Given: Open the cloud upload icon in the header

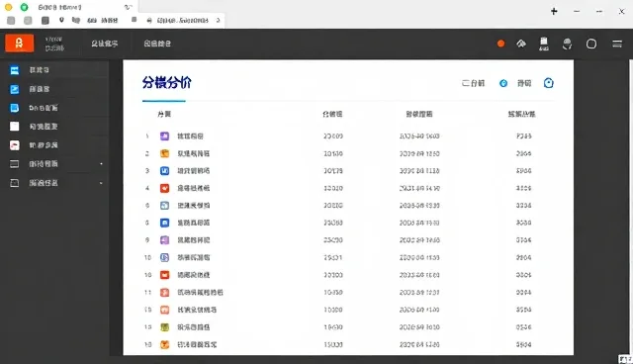Looking at the screenshot, I should 521,44.
